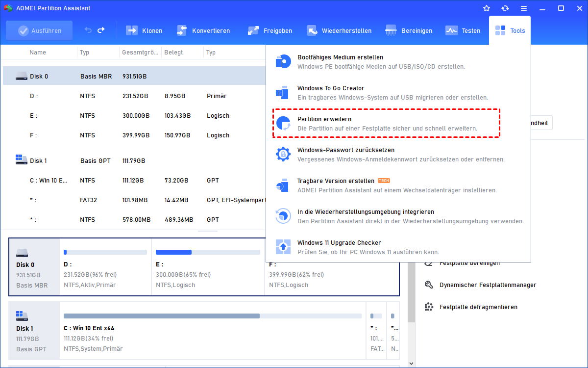588x368 pixels.
Task: Open the Klonen toolbar menu
Action: (144, 30)
